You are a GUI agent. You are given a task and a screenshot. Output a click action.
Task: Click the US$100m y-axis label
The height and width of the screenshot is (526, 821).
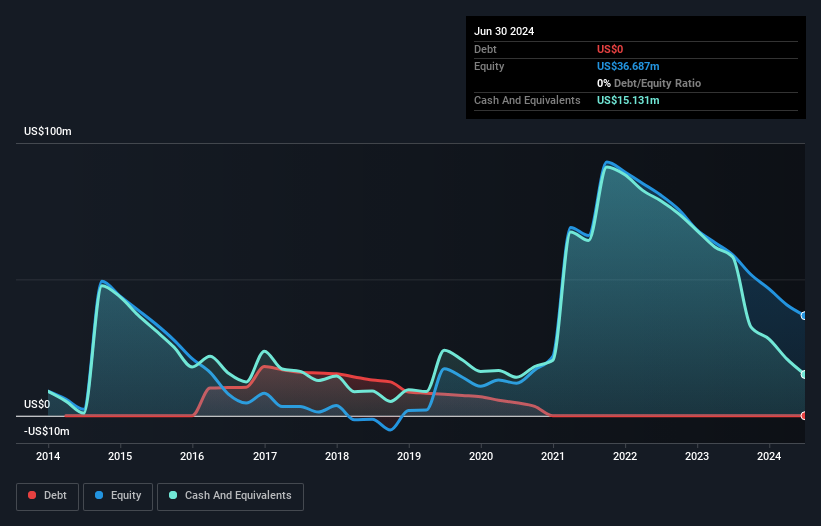point(48,131)
